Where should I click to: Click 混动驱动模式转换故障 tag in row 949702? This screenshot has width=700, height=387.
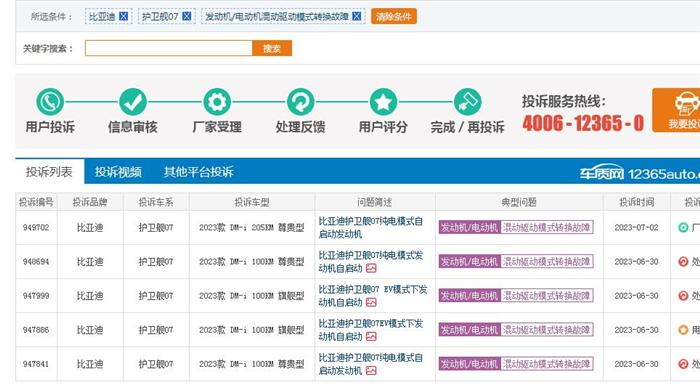tap(547, 228)
